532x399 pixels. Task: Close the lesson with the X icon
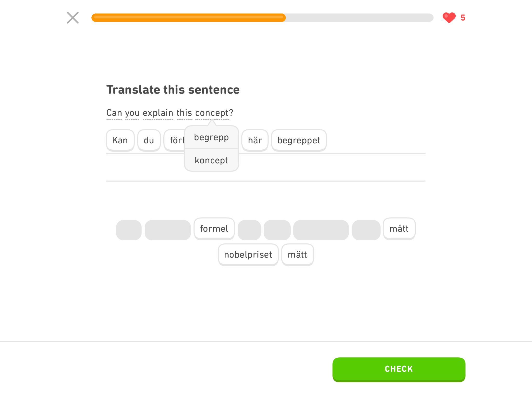coord(73,18)
